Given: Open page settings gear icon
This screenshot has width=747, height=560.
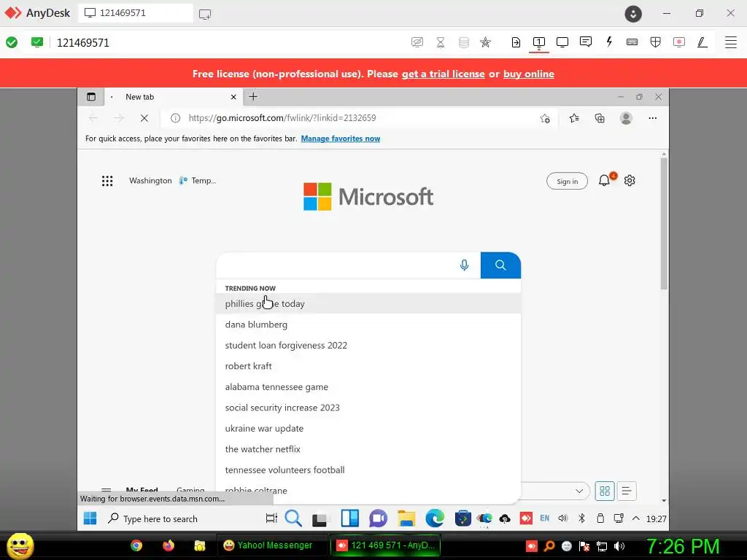Looking at the screenshot, I should (x=630, y=181).
